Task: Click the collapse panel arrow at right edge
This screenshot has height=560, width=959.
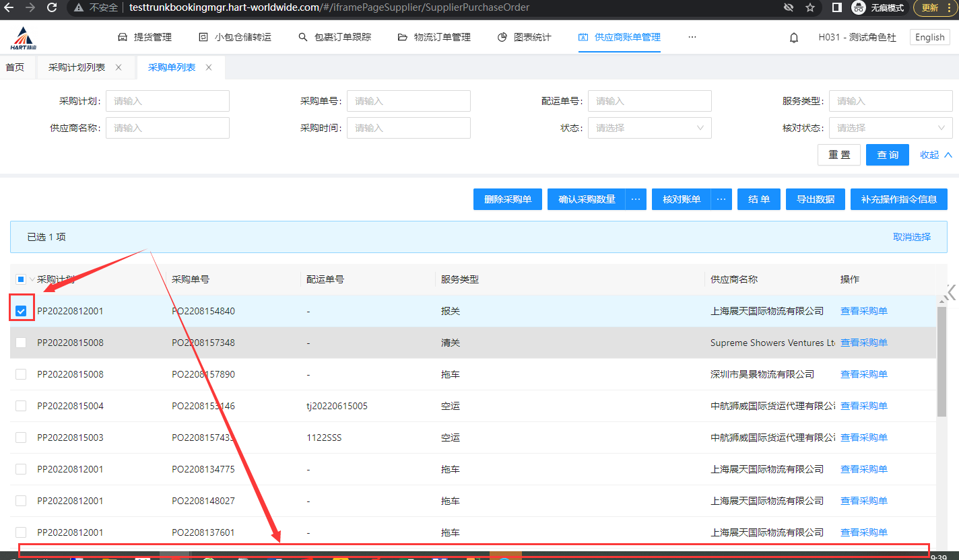Action: (950, 292)
